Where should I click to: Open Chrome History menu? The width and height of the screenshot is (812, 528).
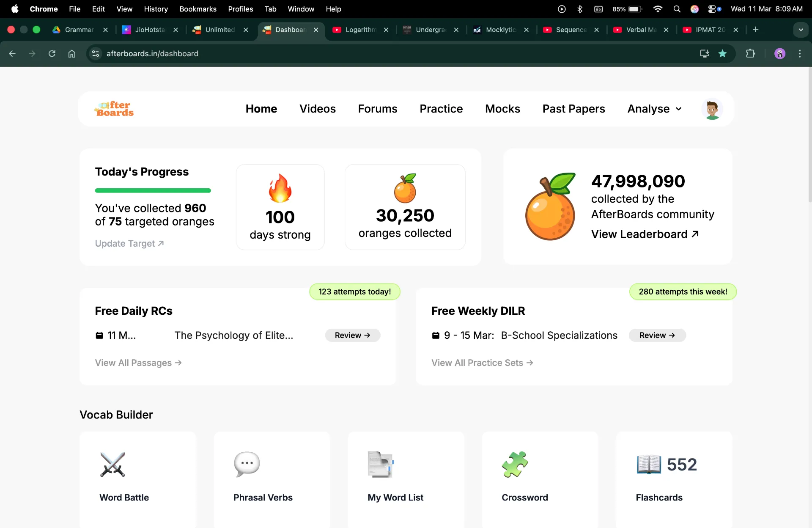coord(156,9)
